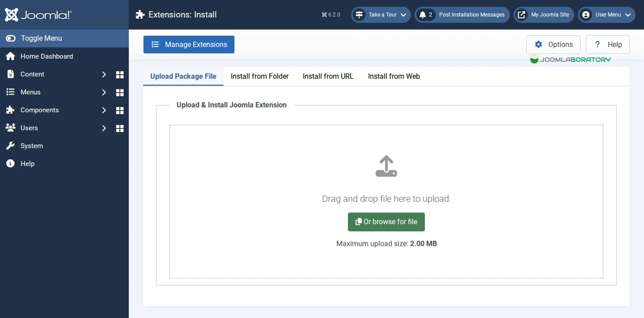Click the Joomlaboratory logo
Screen dimensions: 644x318
pyautogui.click(x=570, y=59)
